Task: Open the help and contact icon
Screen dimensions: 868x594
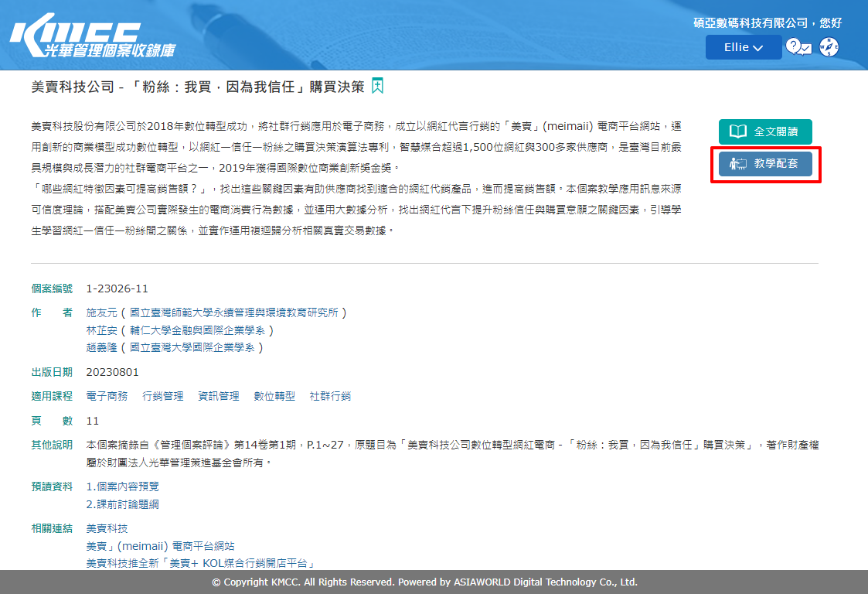Action: click(798, 47)
